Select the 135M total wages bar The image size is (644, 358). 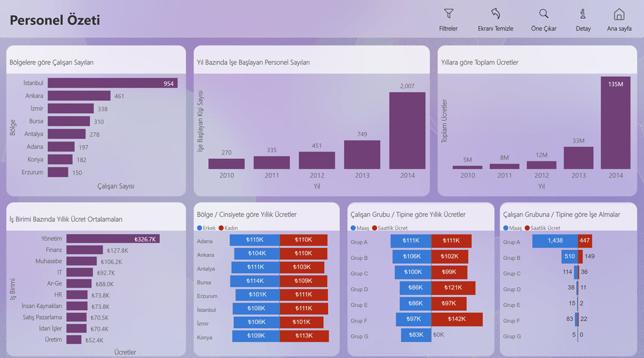coord(616,123)
